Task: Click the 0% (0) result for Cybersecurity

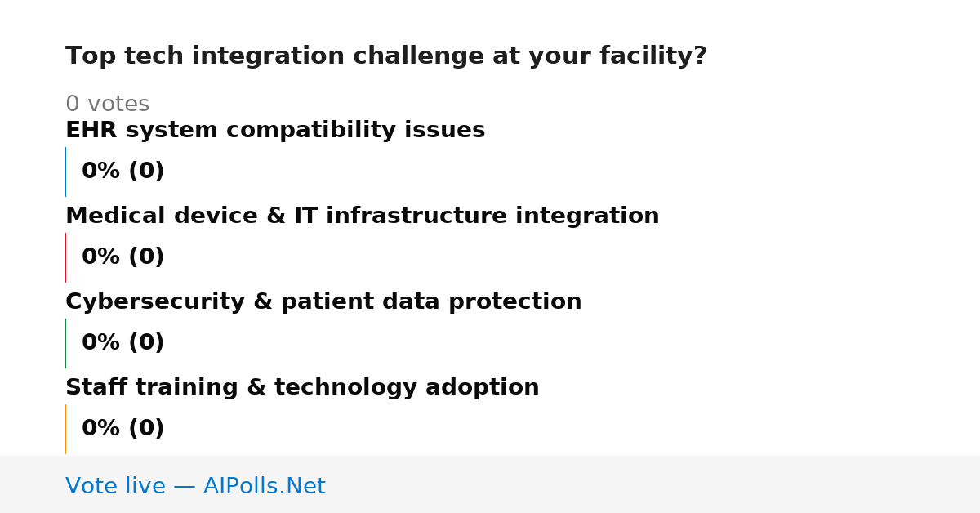Action: [123, 343]
